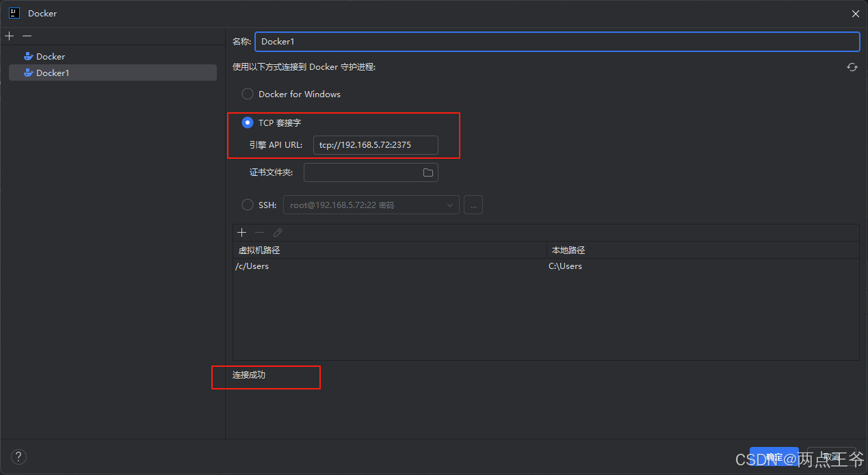This screenshot has width=868, height=475.
Task: Click the IntelliJ icon in title bar
Action: pos(14,13)
